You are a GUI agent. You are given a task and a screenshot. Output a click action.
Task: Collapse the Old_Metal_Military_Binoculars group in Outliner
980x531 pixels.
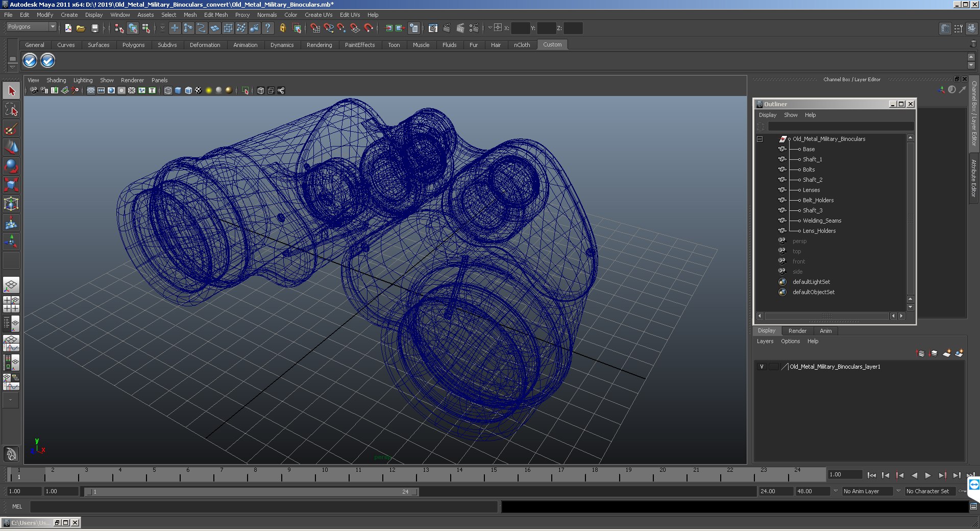pos(759,139)
